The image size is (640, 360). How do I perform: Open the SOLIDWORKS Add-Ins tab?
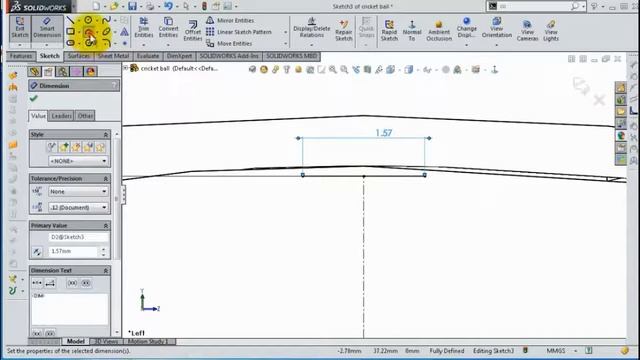tap(229, 56)
